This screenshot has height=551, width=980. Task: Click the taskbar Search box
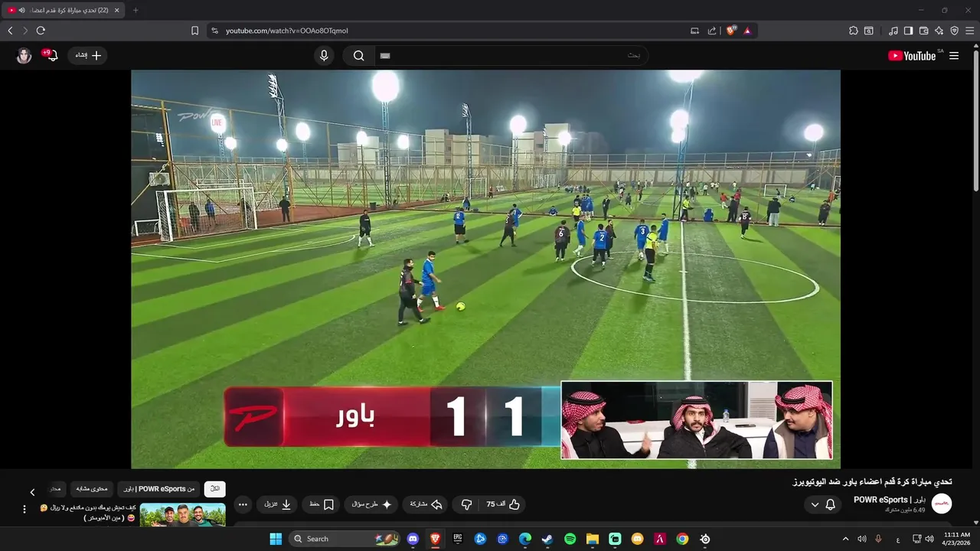[x=345, y=539]
